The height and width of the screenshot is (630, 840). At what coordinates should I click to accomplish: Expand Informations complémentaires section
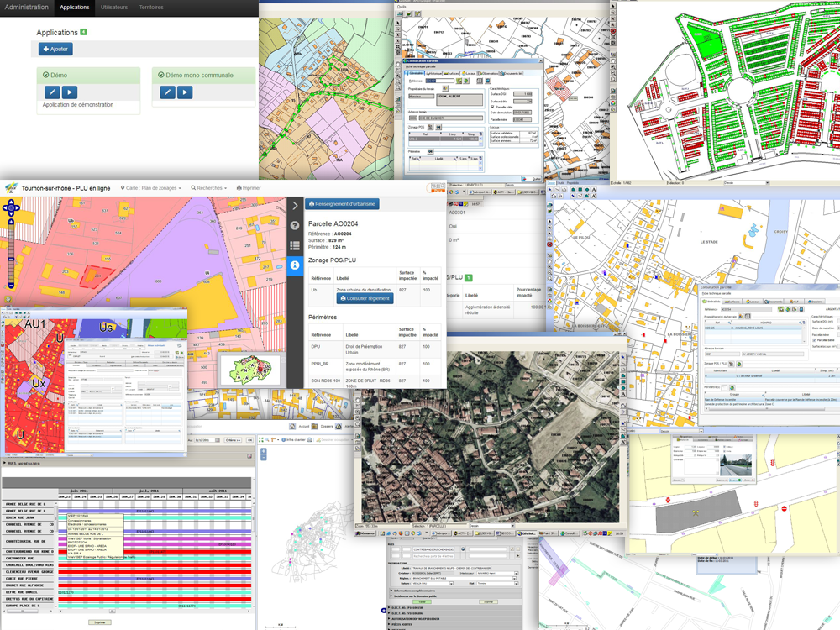coord(455,591)
